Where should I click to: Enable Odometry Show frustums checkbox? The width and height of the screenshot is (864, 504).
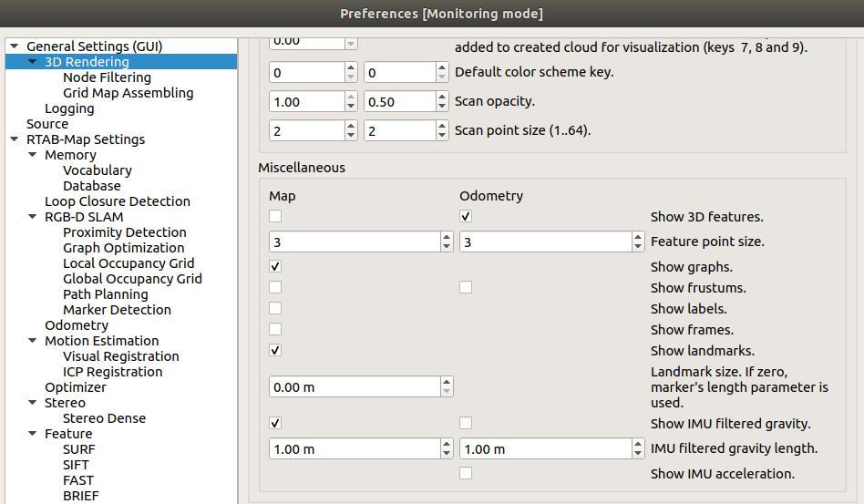(466, 287)
